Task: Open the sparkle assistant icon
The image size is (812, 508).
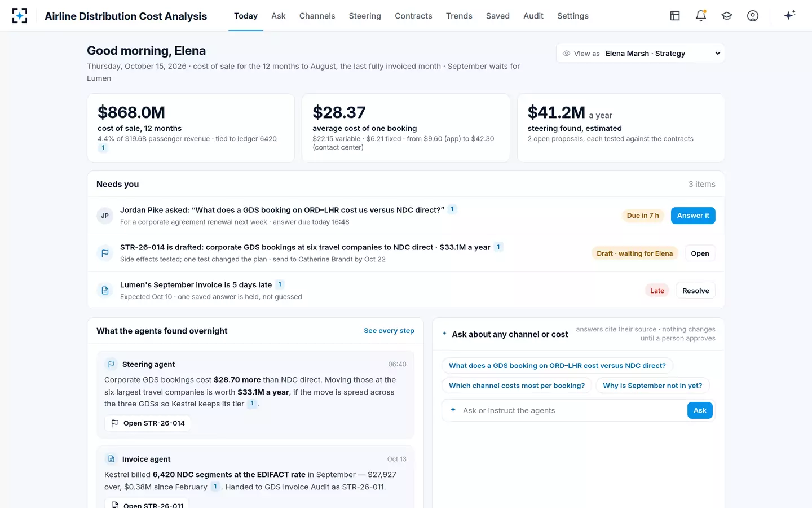Action: tap(789, 15)
